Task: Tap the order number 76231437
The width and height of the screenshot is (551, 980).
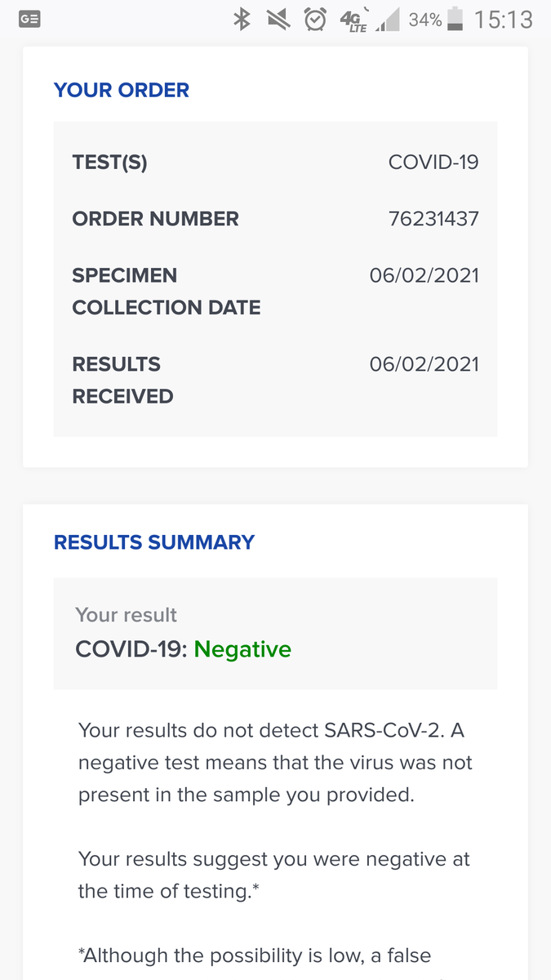Action: tap(433, 219)
